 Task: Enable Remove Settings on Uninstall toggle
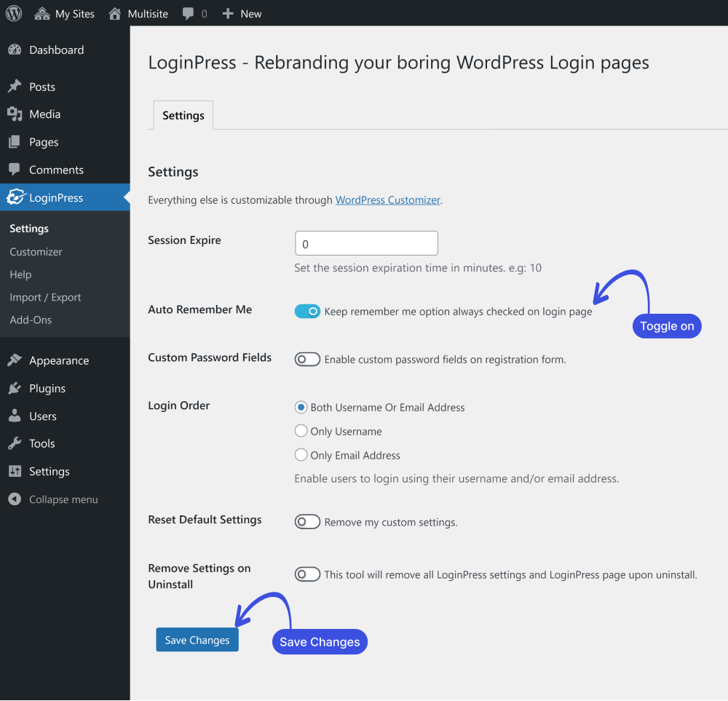point(307,574)
